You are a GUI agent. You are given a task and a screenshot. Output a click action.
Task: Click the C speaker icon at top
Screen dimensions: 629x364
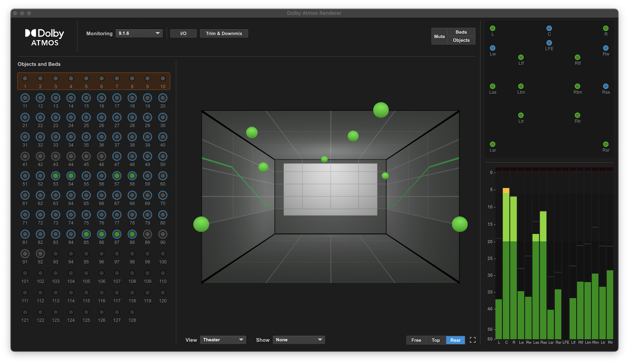pos(549,28)
